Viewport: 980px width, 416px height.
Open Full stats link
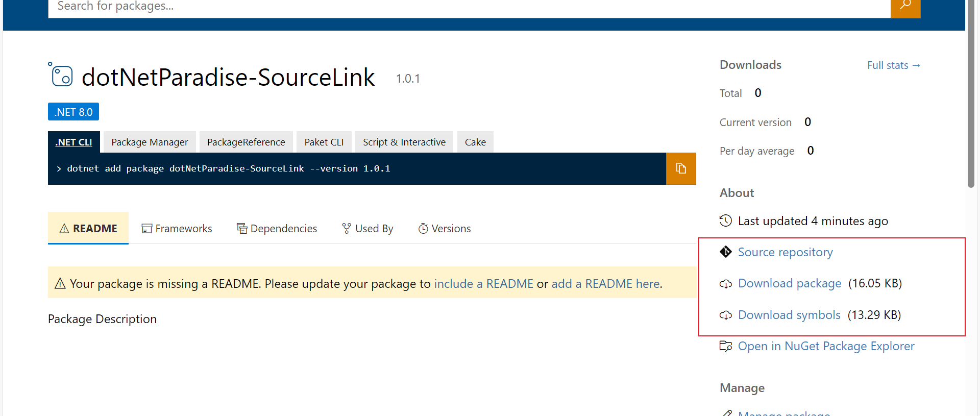pos(894,65)
